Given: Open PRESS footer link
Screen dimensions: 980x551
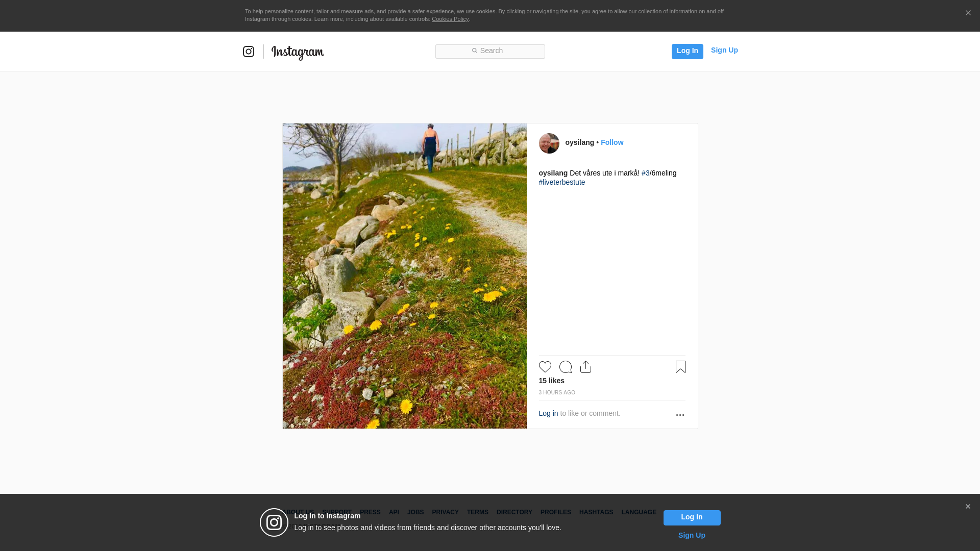Looking at the screenshot, I should [x=370, y=512].
